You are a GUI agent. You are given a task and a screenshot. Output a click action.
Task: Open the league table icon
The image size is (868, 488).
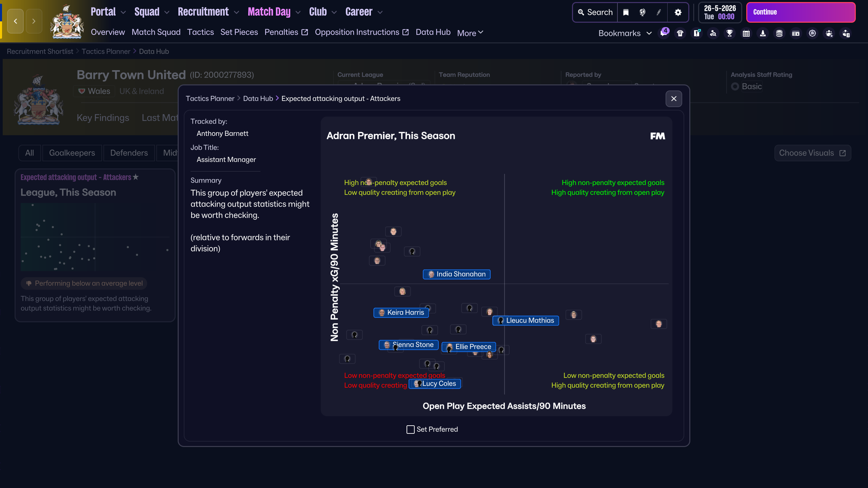pos(796,33)
